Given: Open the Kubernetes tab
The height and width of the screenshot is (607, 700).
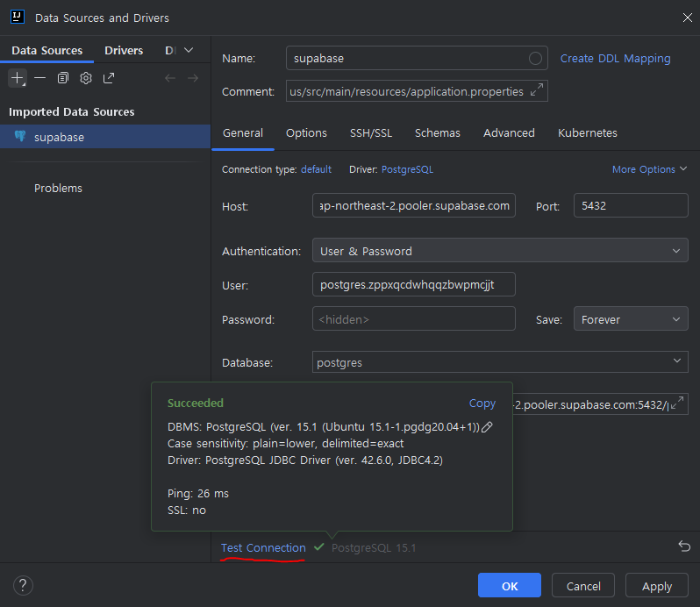Looking at the screenshot, I should click(x=588, y=133).
